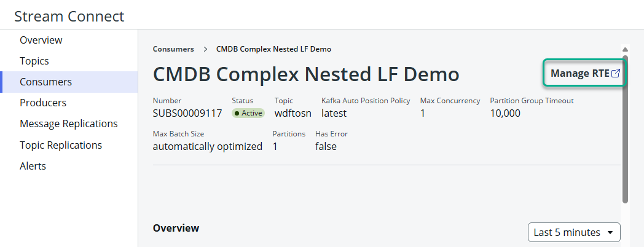Go to Topics in the sidebar
Screen dimensions: 644x247
34,61
